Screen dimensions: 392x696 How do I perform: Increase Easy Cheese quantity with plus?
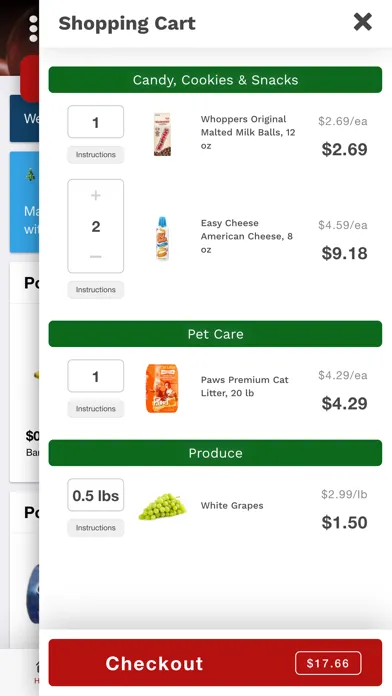[x=95, y=195]
